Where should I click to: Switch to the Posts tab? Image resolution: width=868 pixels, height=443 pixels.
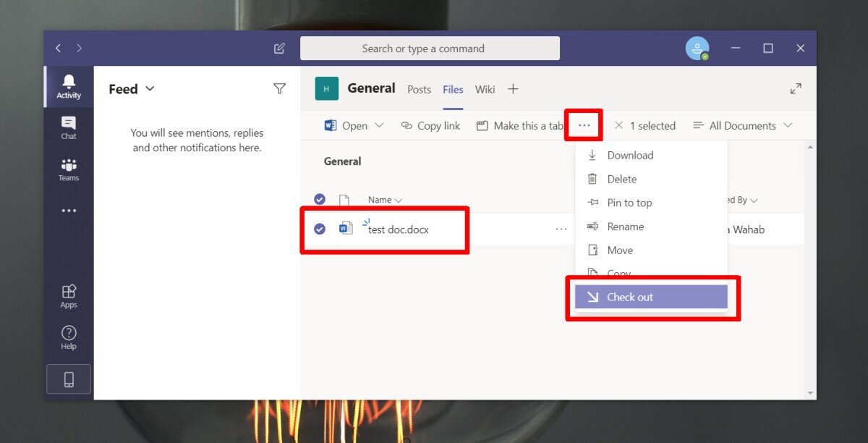tap(419, 89)
